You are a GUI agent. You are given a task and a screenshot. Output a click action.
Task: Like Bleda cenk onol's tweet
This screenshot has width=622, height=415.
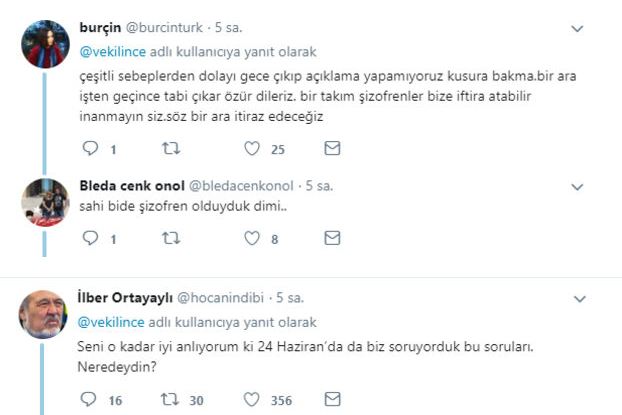[x=251, y=239]
